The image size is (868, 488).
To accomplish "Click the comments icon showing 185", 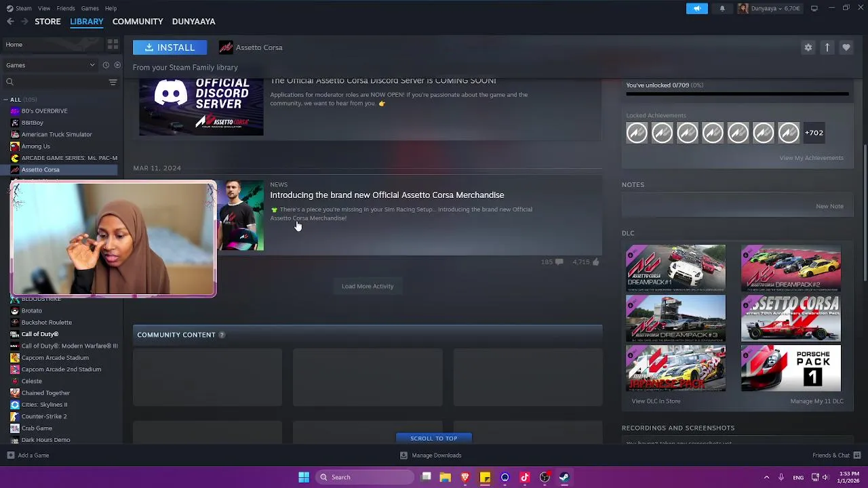I will coord(559,262).
